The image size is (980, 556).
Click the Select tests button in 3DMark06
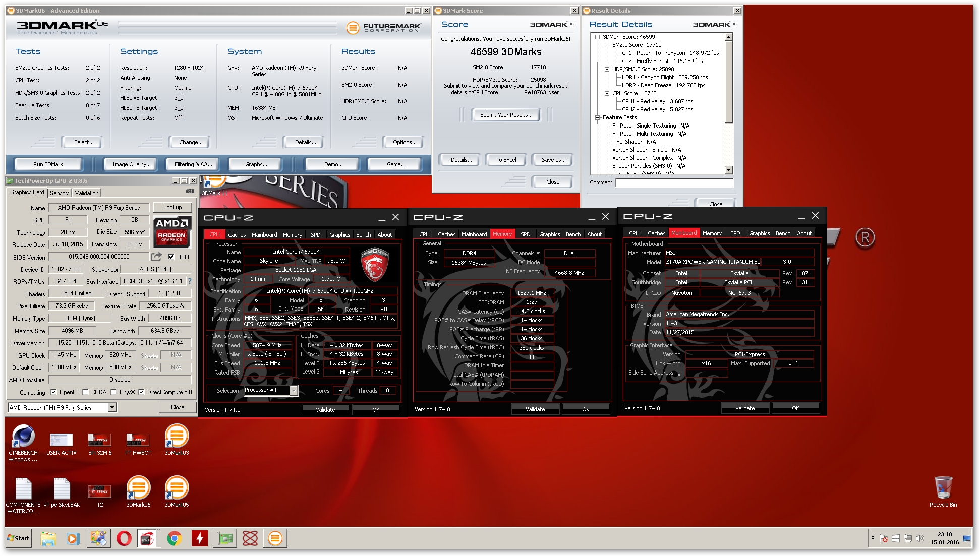coord(84,142)
